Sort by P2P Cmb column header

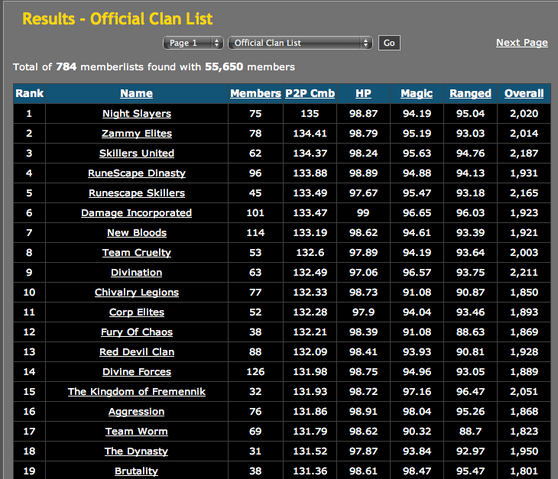click(310, 94)
